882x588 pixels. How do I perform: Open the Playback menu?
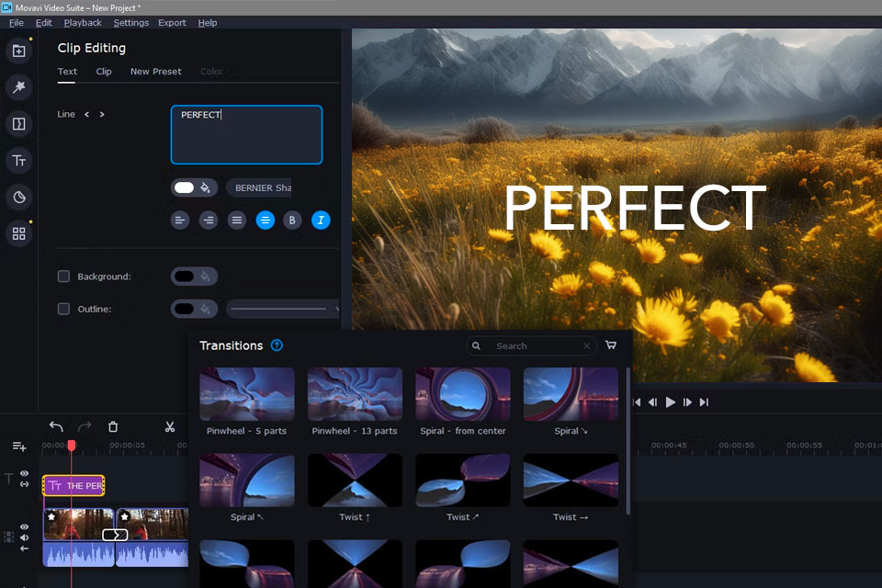[83, 22]
